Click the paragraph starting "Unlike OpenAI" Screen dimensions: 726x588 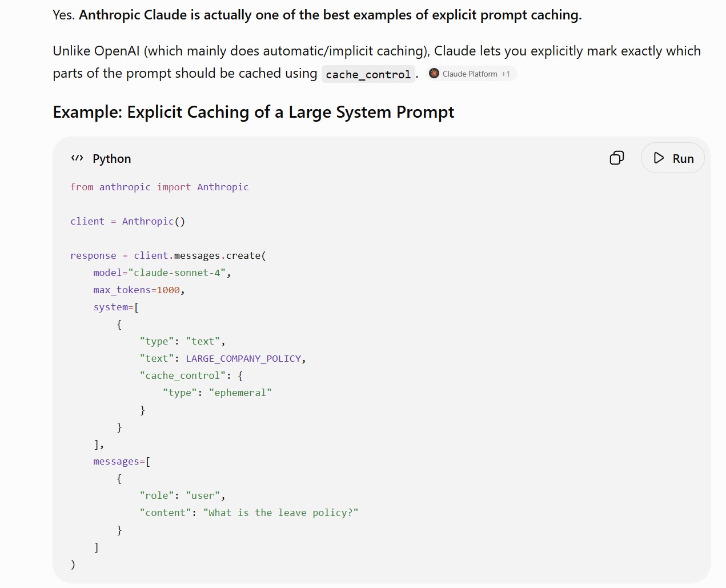click(x=377, y=62)
